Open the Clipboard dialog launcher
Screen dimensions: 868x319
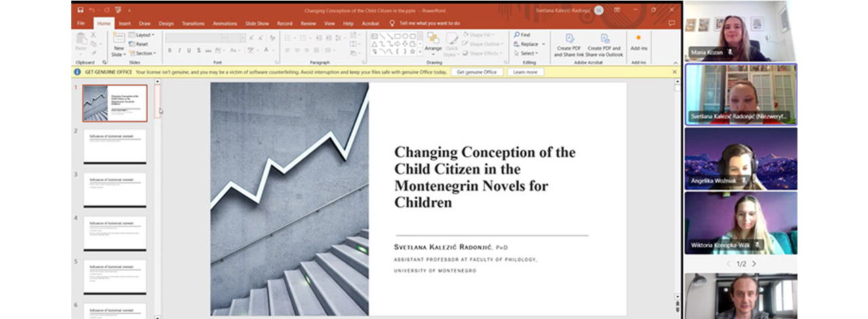click(x=104, y=62)
